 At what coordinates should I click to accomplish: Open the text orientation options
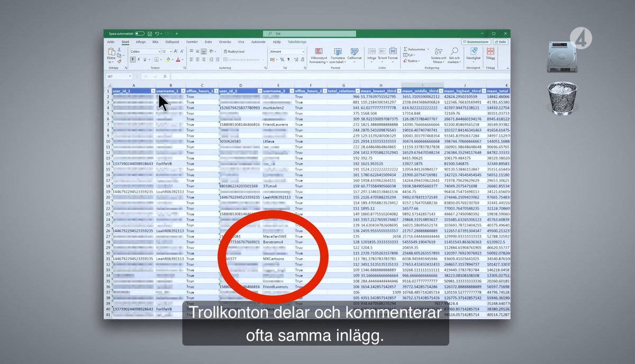tap(212, 51)
